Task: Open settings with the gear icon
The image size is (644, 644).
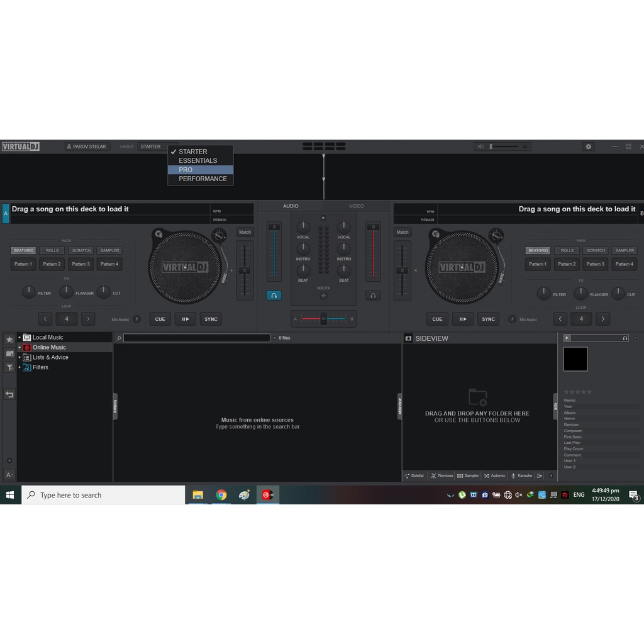Action: tap(588, 147)
